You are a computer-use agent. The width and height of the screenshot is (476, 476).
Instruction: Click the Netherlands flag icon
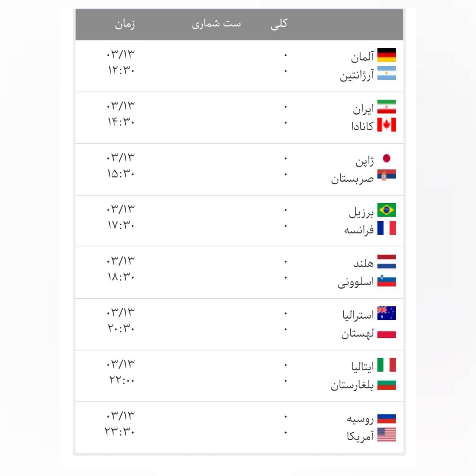point(386,262)
